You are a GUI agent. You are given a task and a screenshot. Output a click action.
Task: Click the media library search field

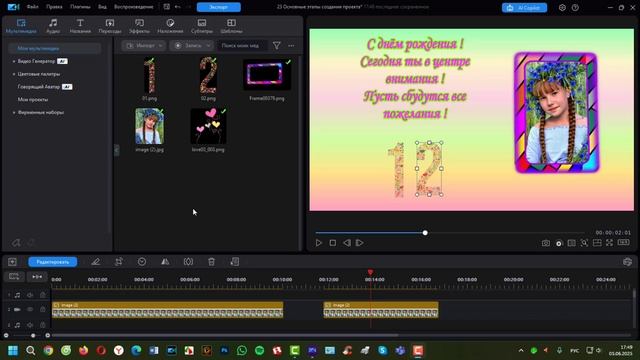(242, 46)
